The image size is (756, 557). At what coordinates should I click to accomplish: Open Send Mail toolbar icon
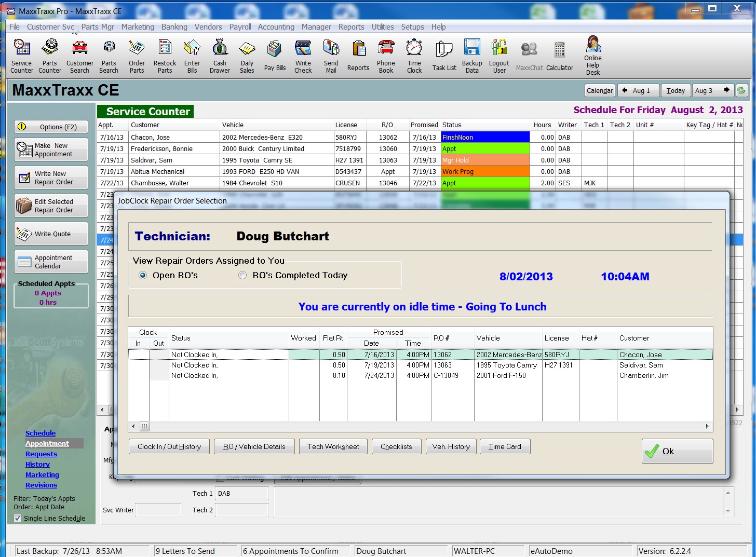click(331, 56)
